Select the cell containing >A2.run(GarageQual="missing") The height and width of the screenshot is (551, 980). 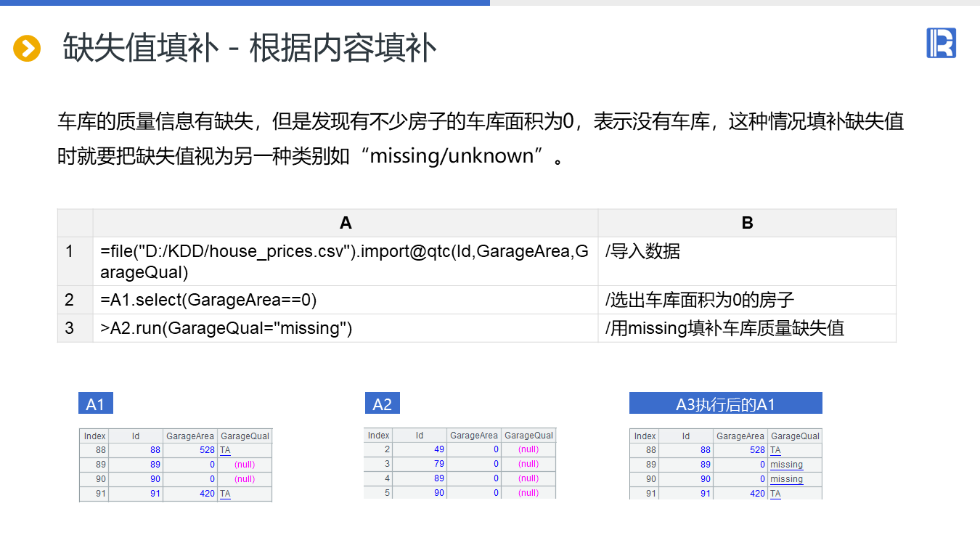click(x=345, y=328)
